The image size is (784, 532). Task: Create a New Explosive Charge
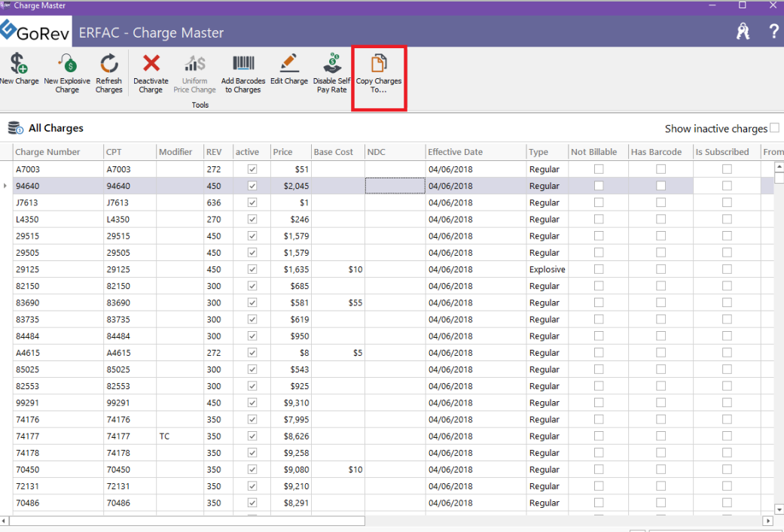click(67, 71)
